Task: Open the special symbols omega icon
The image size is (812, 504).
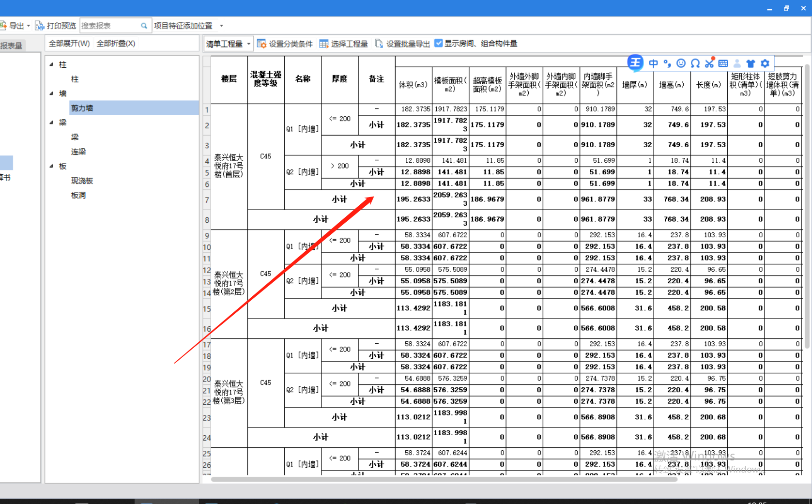Action: click(695, 63)
